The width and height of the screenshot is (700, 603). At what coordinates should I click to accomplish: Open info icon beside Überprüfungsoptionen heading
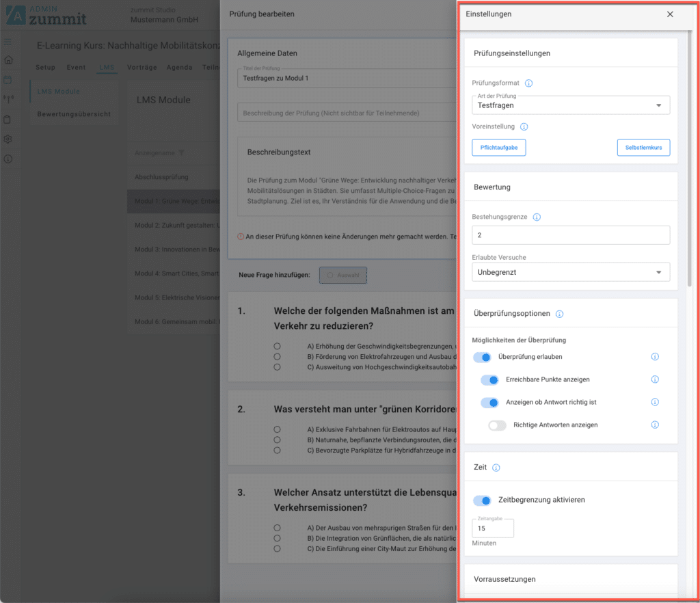click(x=559, y=314)
